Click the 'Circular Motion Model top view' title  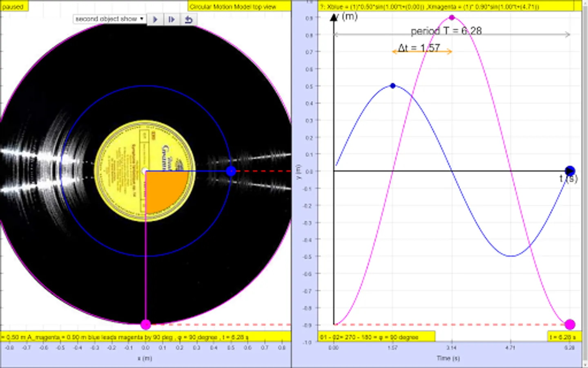[239, 7]
